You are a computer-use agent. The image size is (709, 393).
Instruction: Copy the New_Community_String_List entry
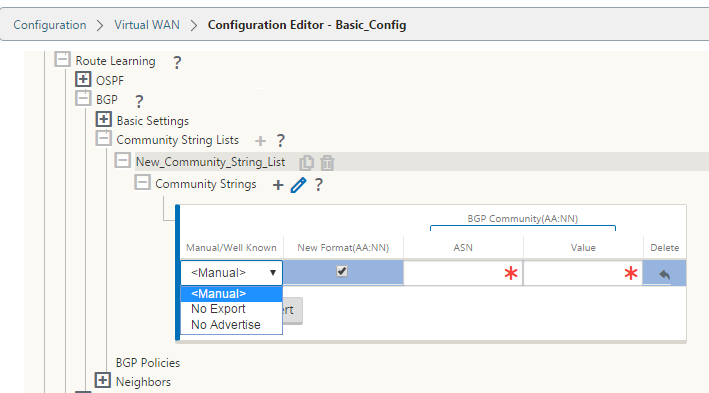pyautogui.click(x=307, y=163)
